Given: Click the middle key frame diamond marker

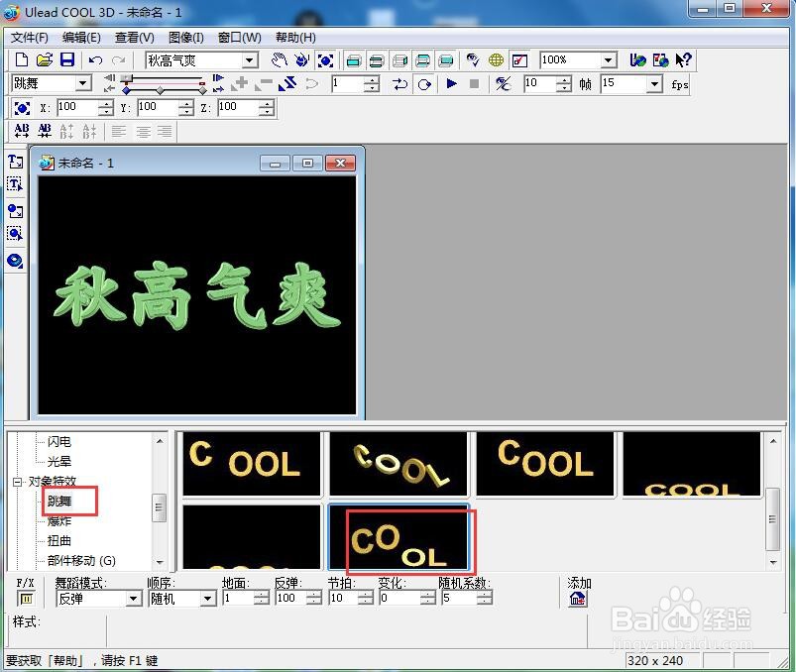Looking at the screenshot, I should [x=160, y=90].
